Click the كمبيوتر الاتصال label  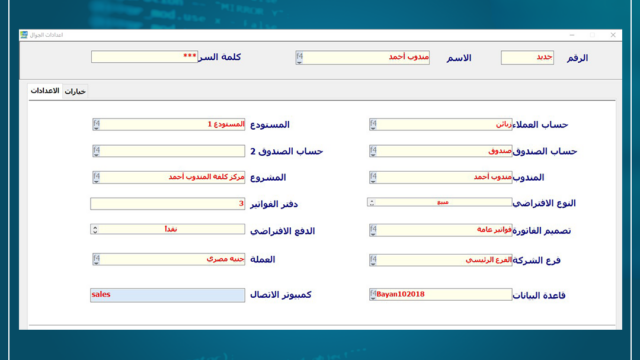click(x=281, y=295)
